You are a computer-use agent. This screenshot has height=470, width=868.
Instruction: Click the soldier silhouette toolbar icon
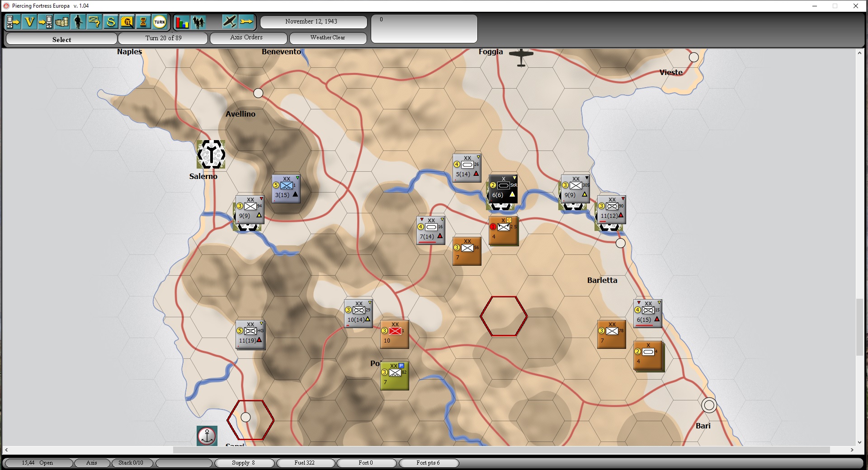(x=78, y=22)
